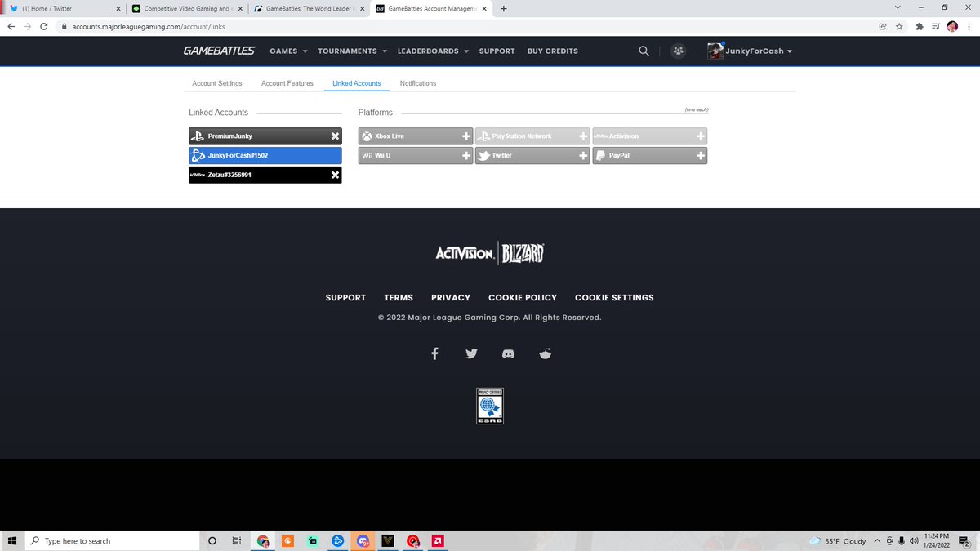Switch to the Competitive Video Gaming browser tab
Image resolution: width=980 pixels, height=551 pixels.
click(x=187, y=9)
